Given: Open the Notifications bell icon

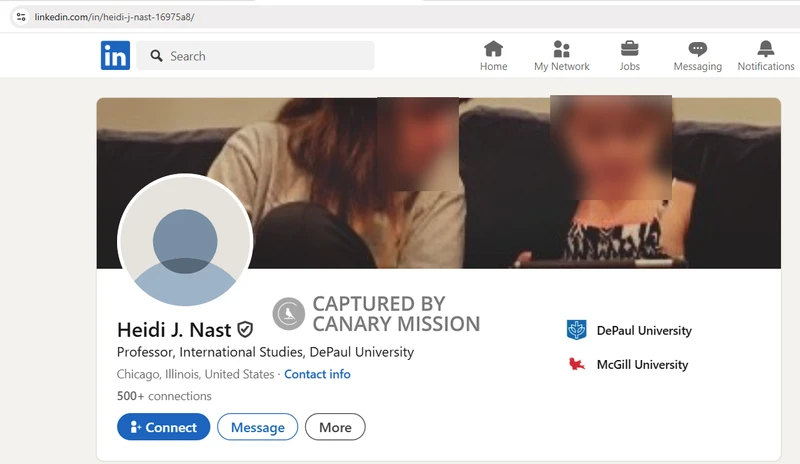Looking at the screenshot, I should pos(765,49).
